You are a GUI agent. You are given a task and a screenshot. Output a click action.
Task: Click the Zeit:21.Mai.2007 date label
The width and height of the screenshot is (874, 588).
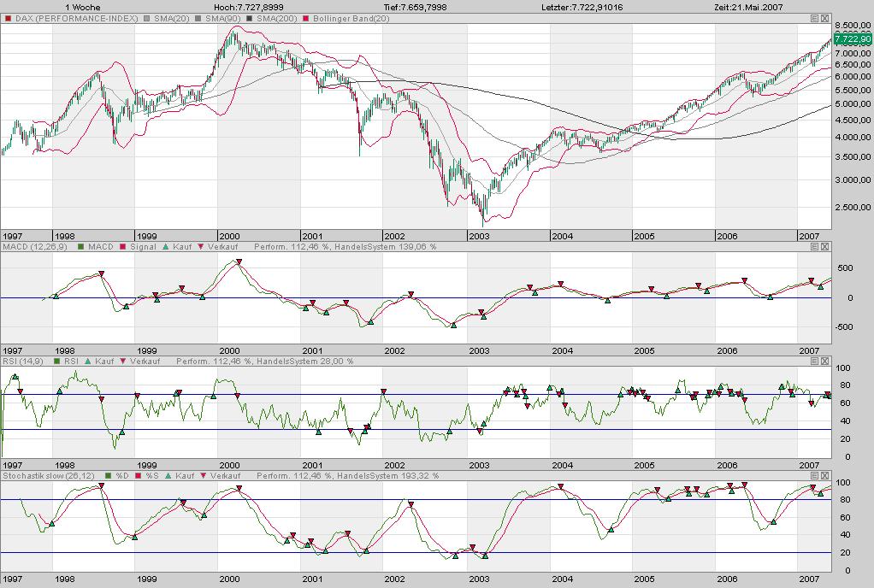point(748,7)
